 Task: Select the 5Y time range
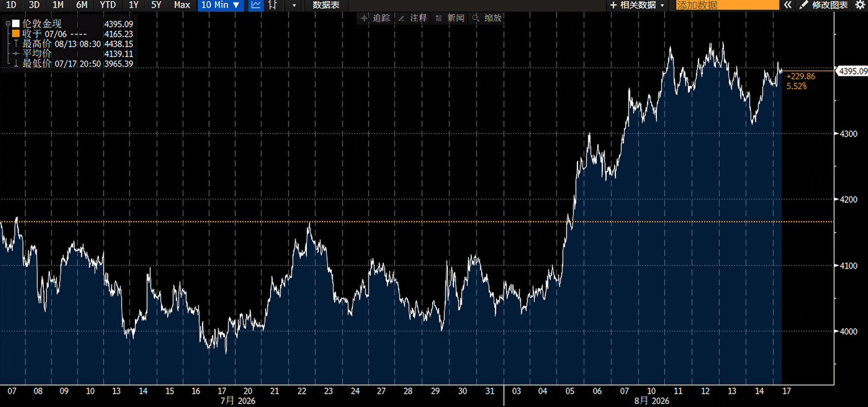[156, 5]
